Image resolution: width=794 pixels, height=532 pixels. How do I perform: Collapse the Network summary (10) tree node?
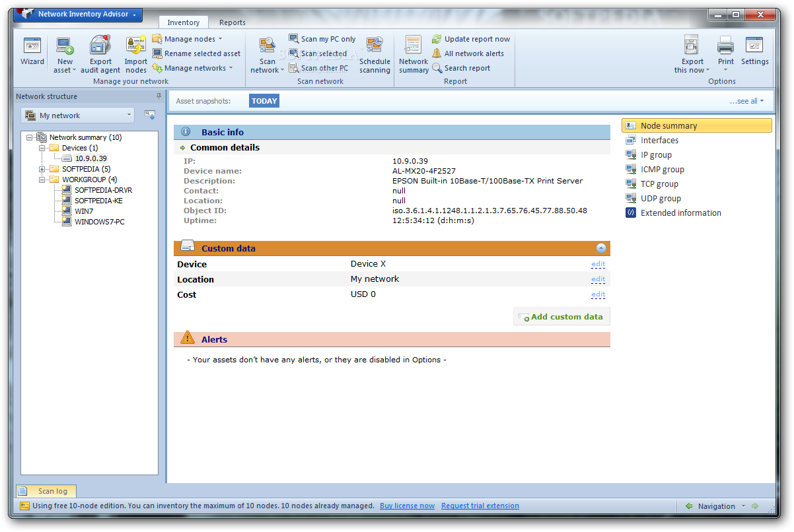[x=30, y=137]
